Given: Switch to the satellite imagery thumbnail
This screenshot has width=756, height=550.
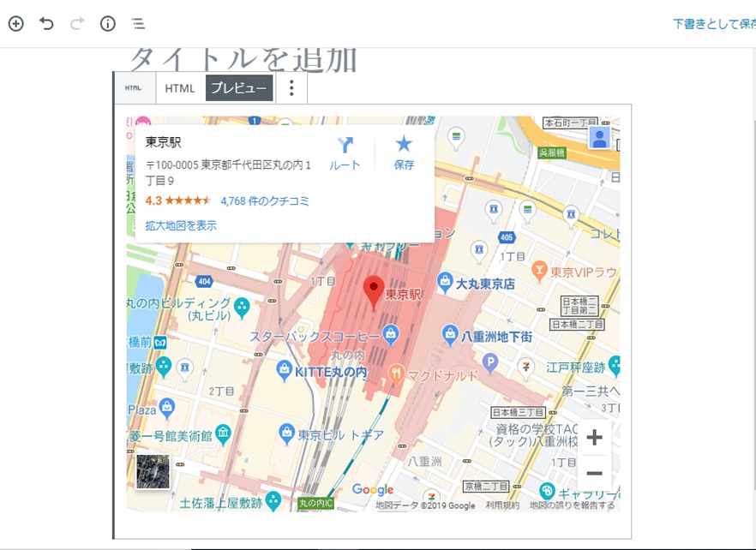Looking at the screenshot, I should (153, 471).
